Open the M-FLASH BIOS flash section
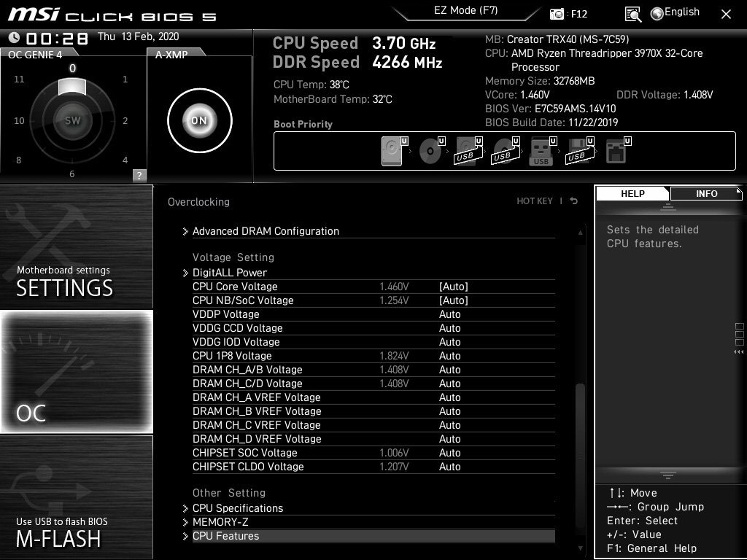 click(x=76, y=497)
